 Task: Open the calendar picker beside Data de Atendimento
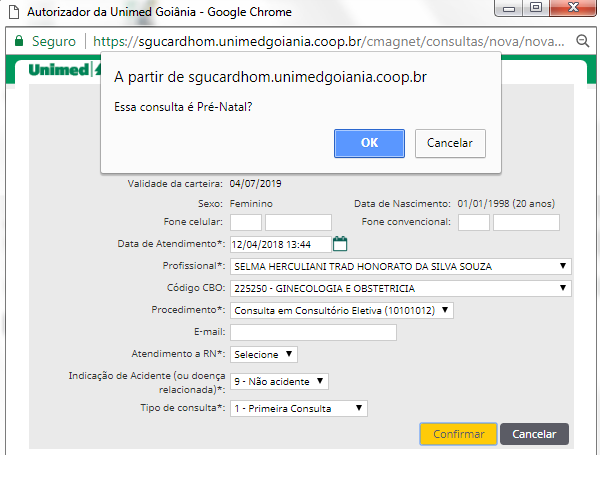(x=339, y=243)
